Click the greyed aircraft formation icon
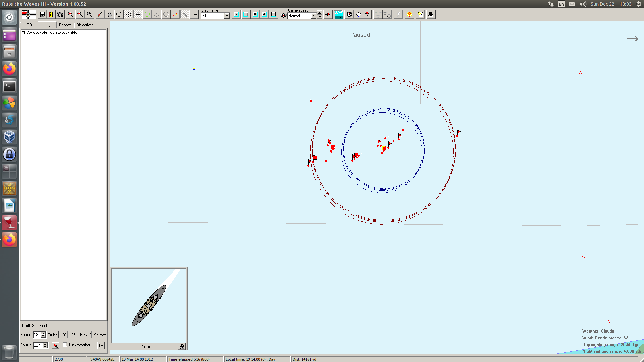 click(378, 14)
